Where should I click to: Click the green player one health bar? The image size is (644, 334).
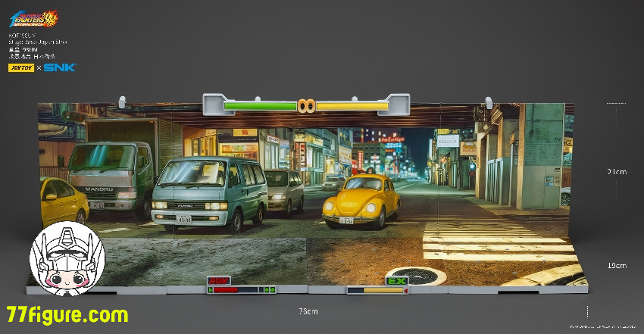260,106
